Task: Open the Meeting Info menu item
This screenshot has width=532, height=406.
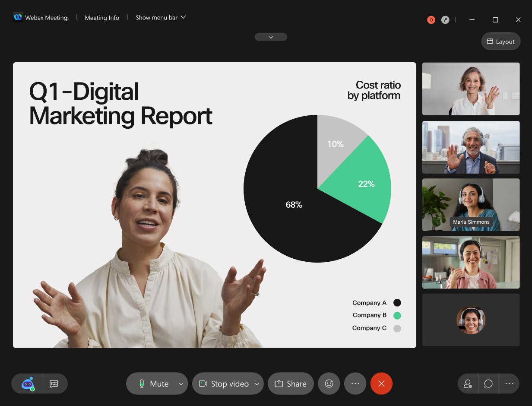Action: point(102,18)
